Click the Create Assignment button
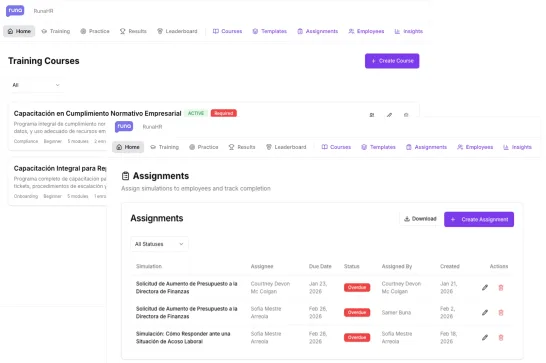Viewport: 546px width, 363px height. [x=479, y=219]
